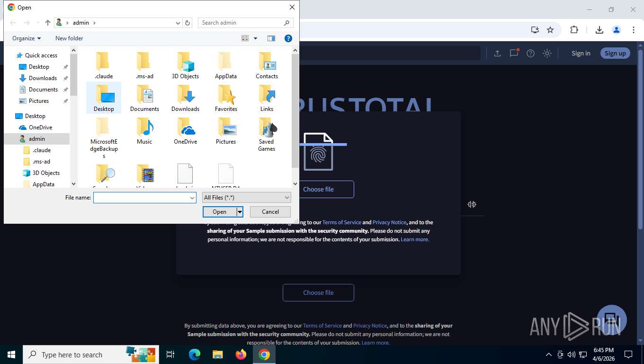Screen dimensions: 644x364
Task: Expand the address bar history dropdown
Action: (x=178, y=23)
